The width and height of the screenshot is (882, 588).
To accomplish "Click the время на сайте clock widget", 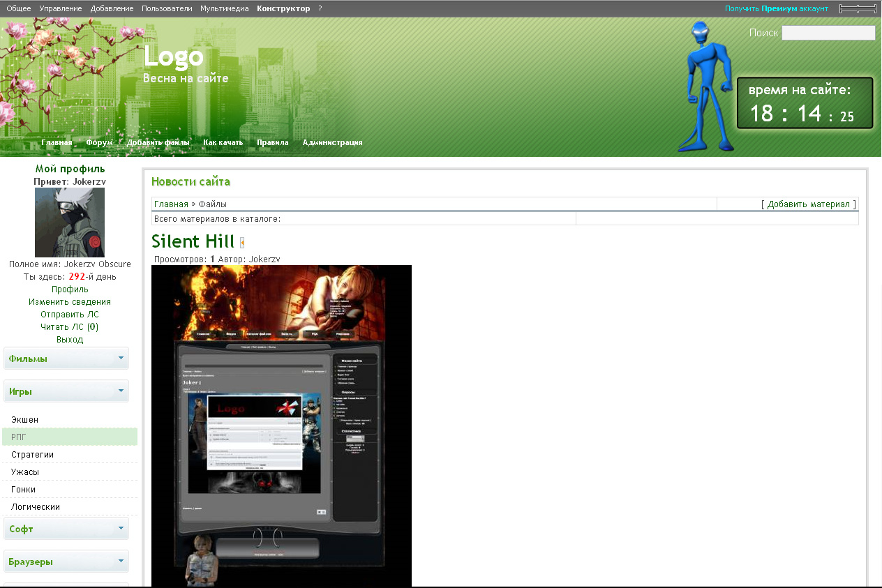I will 805,103.
